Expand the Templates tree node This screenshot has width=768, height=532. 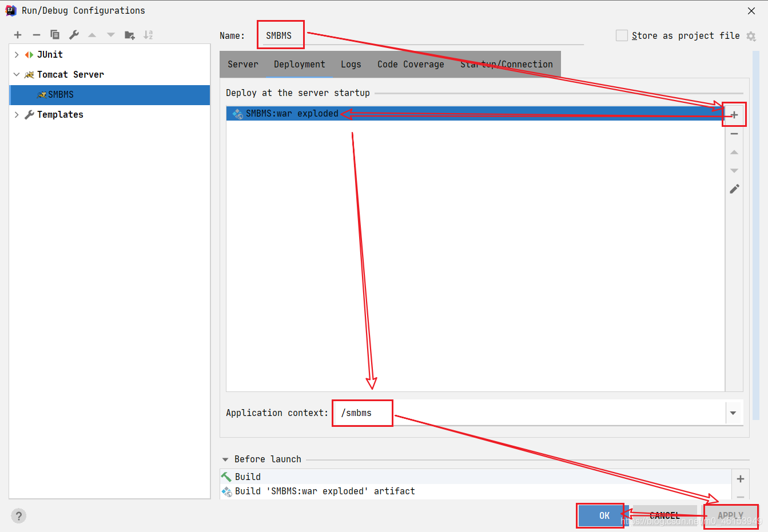17,115
